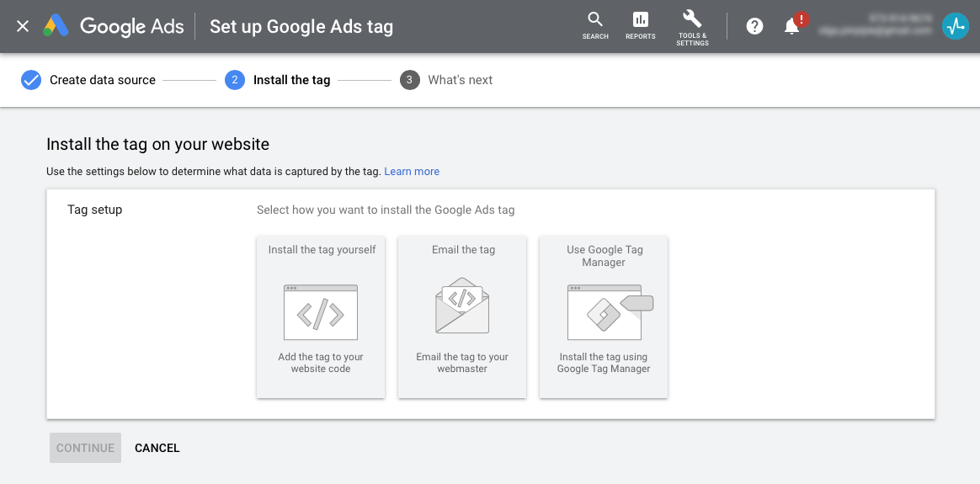Click the 'Tag setup' section label

(x=95, y=210)
